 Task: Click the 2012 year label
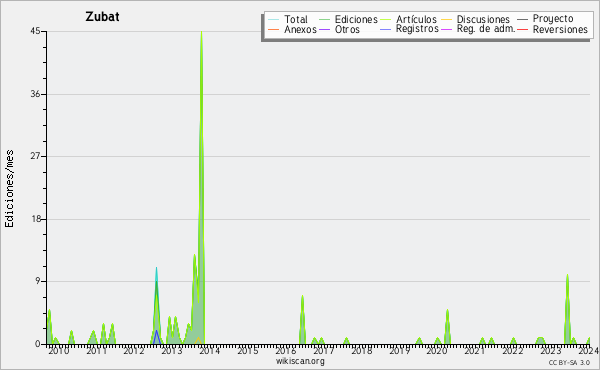[134, 350]
